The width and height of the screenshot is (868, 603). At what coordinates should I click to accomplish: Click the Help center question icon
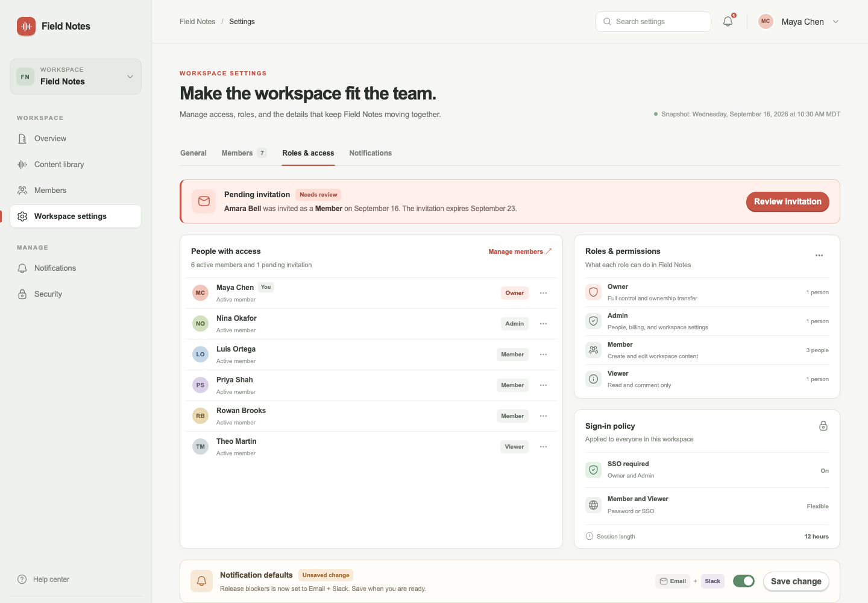[22, 579]
